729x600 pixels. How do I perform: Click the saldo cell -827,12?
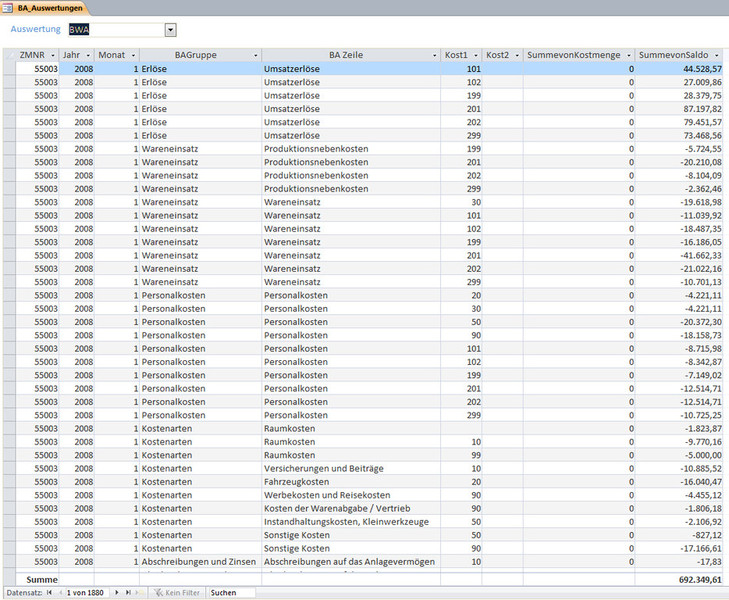tap(679, 535)
